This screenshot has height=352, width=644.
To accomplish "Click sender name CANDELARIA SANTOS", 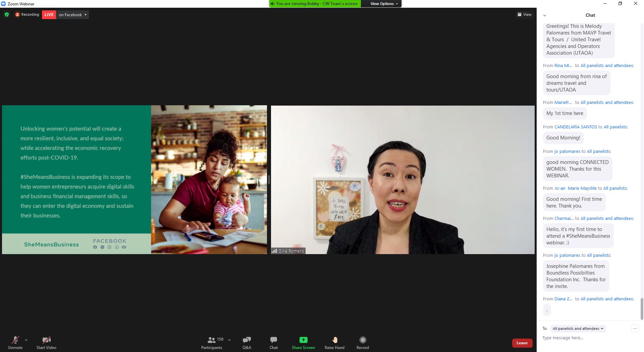I will tap(576, 127).
